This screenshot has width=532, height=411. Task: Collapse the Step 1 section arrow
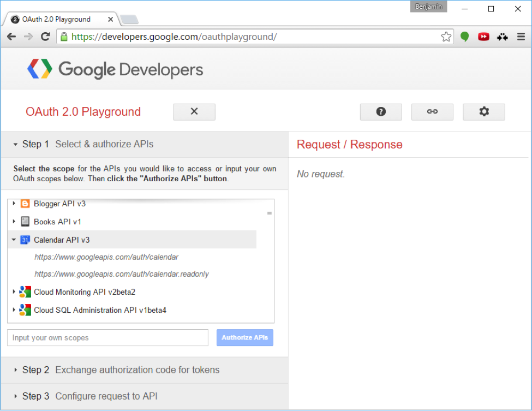(15, 144)
